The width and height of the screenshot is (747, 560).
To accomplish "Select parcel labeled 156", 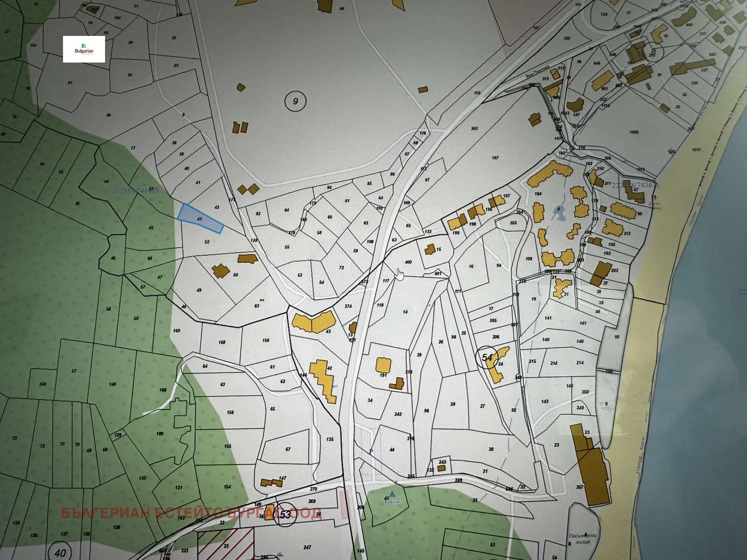I will 230,413.
